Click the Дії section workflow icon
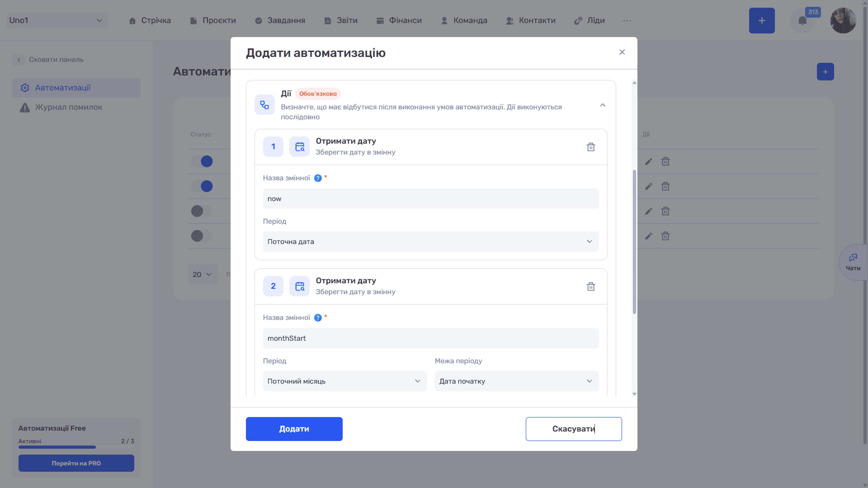868x488 pixels. pyautogui.click(x=264, y=105)
